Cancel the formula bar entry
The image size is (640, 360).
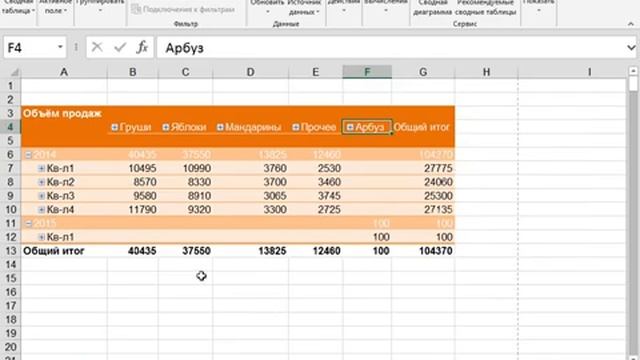97,47
